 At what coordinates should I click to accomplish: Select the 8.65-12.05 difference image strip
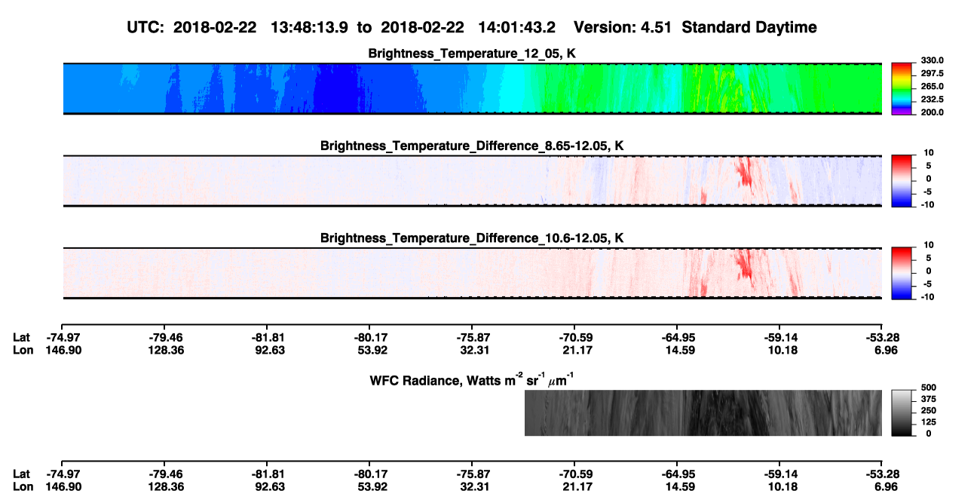pyautogui.click(x=473, y=180)
